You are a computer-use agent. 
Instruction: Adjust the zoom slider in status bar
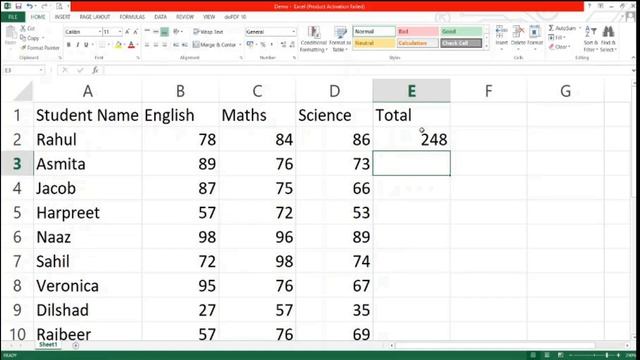[607, 356]
